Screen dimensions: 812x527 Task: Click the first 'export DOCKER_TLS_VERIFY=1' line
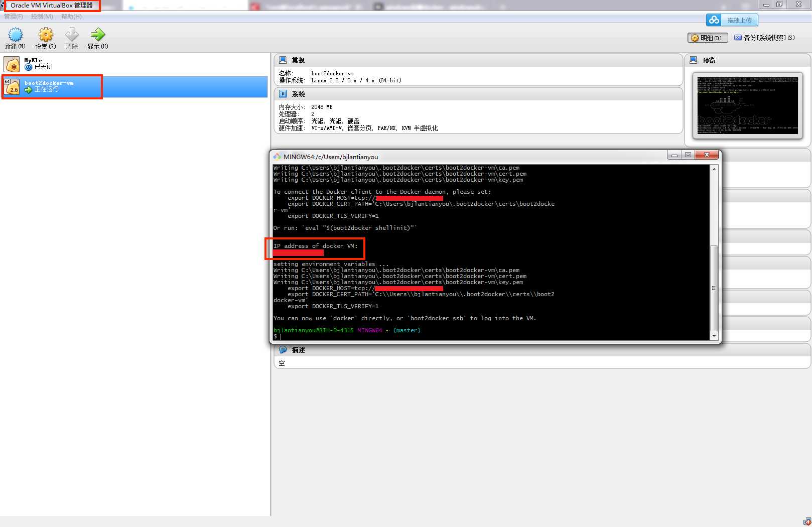[333, 216]
